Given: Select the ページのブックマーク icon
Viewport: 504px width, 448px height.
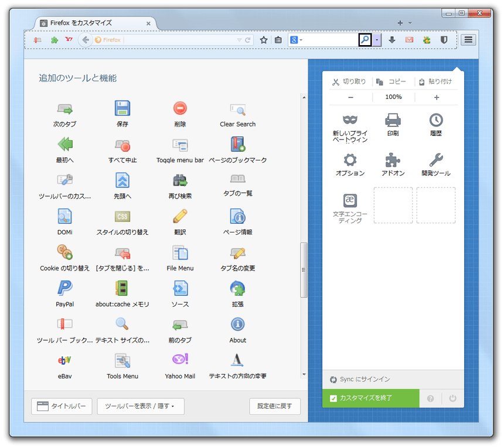Looking at the screenshot, I should click(238, 144).
